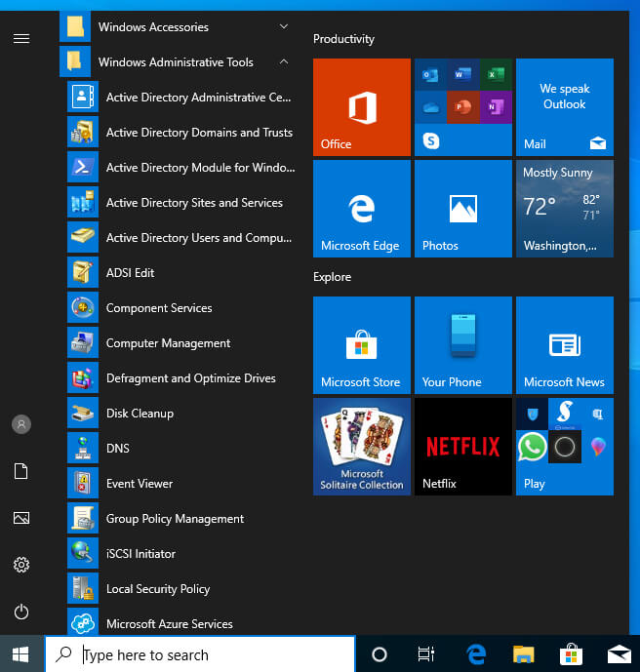The height and width of the screenshot is (672, 640).
Task: Open the Netflix tile
Action: 463,447
